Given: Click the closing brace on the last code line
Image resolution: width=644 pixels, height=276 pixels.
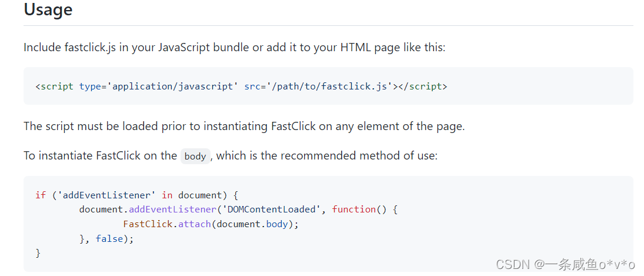Looking at the screenshot, I should pos(38,254).
